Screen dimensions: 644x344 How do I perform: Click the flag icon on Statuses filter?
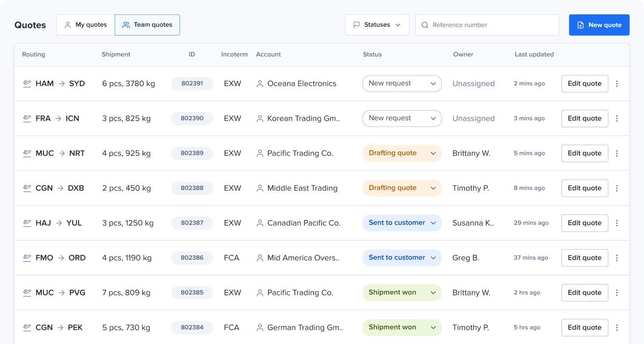click(x=357, y=25)
